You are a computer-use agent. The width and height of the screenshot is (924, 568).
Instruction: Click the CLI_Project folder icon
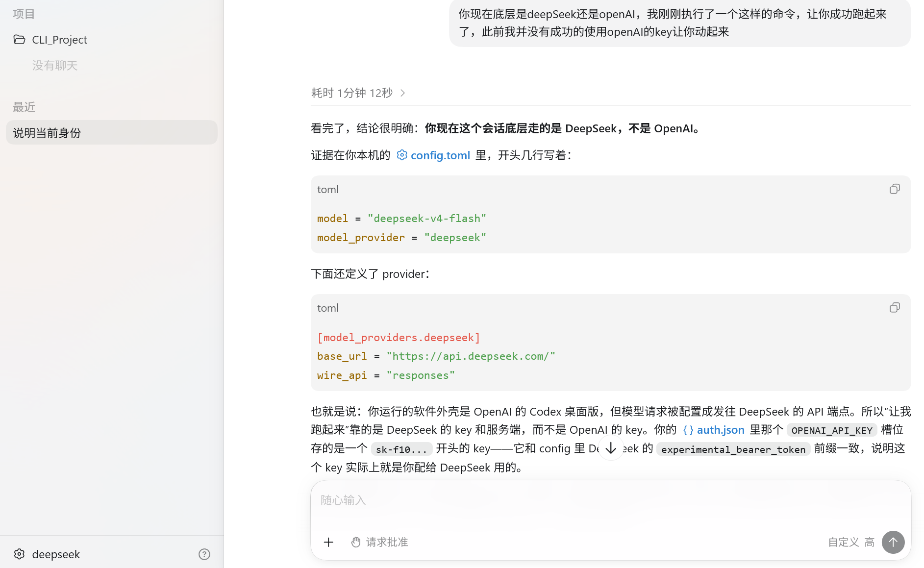pos(19,40)
